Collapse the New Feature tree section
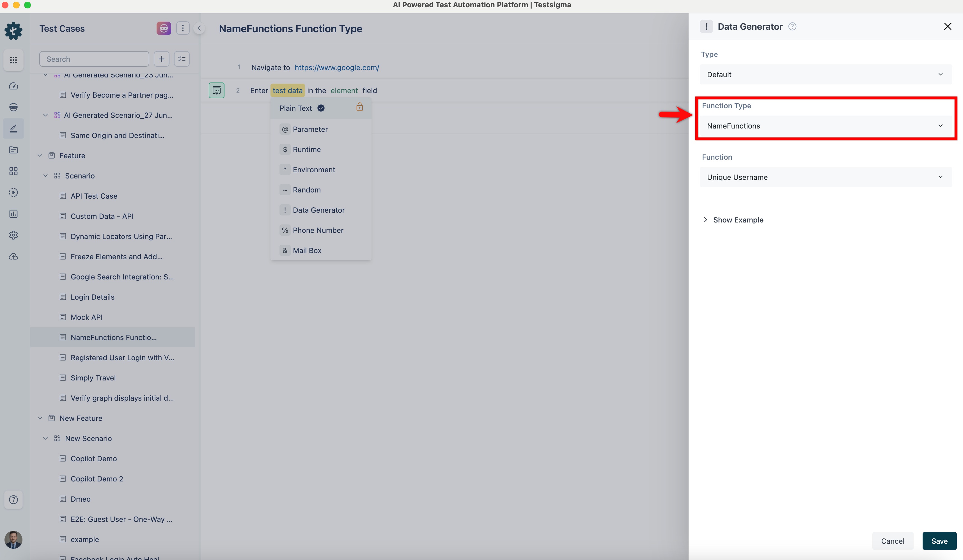Image resolution: width=963 pixels, height=560 pixels. (40, 418)
